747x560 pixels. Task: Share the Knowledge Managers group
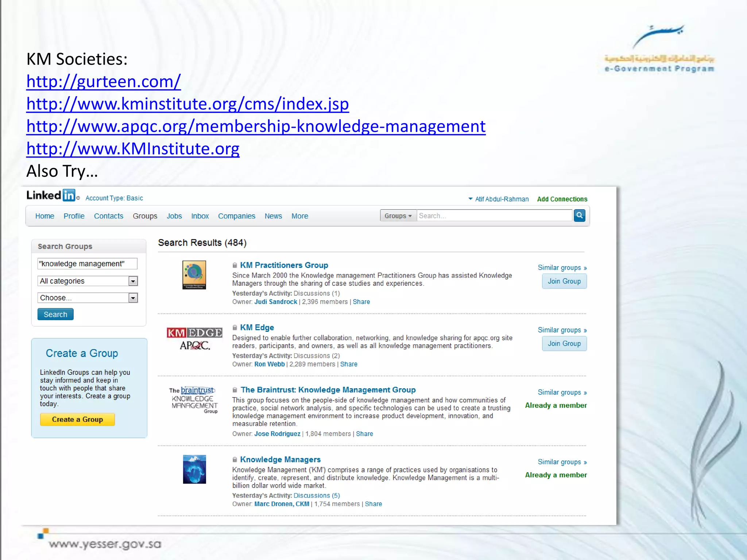coord(373,504)
